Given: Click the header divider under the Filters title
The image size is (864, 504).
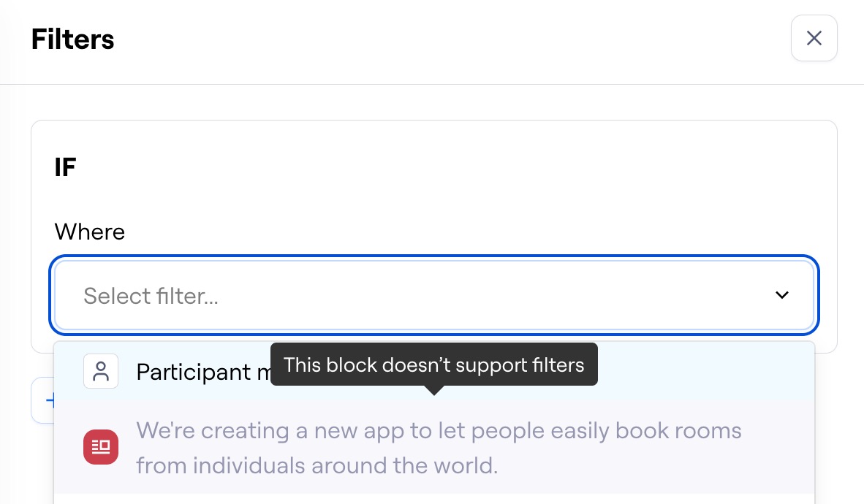Looking at the screenshot, I should pyautogui.click(x=432, y=84).
